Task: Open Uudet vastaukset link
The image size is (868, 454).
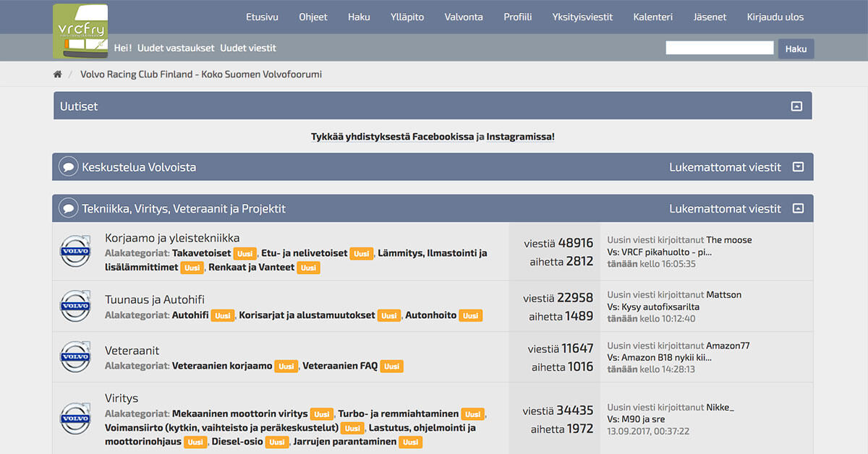Action: click(x=176, y=48)
